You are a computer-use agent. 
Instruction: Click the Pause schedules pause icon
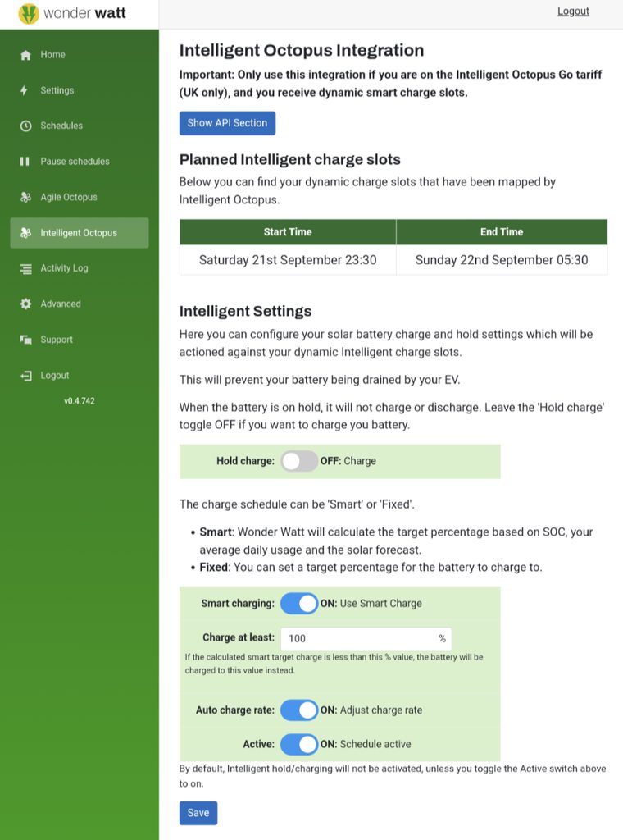[25, 162]
